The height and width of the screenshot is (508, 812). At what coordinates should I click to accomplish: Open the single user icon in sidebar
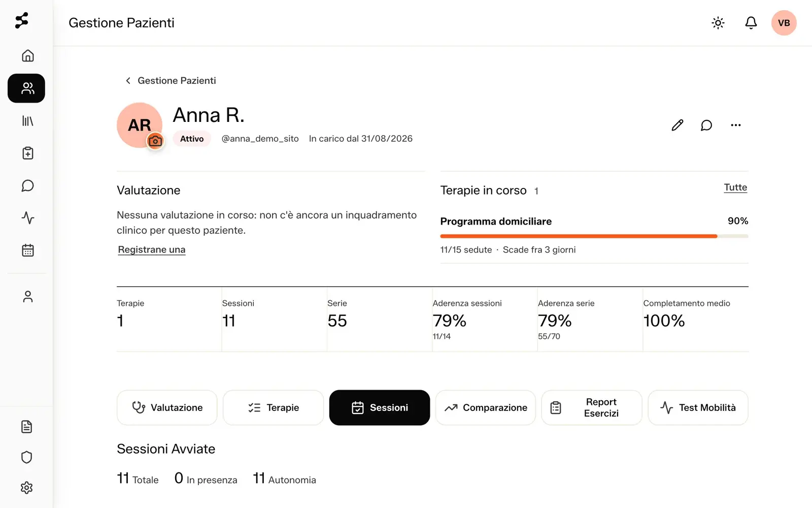tap(27, 297)
